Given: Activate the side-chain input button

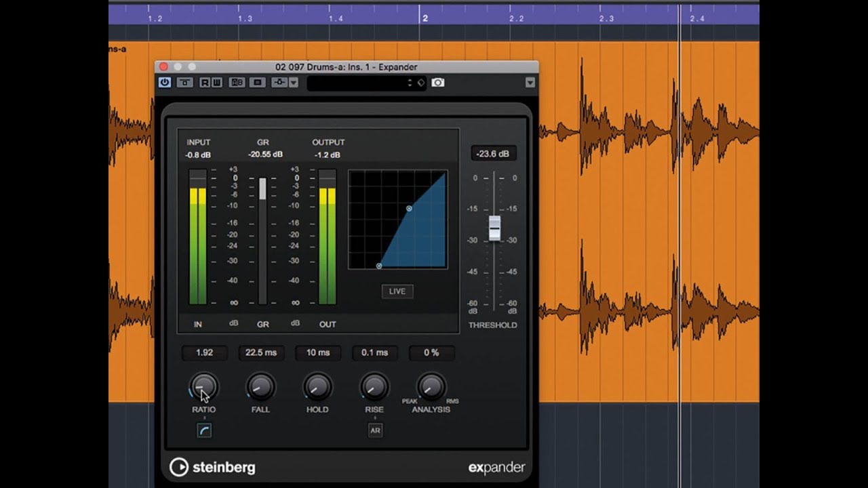Looking at the screenshot, I should click(279, 83).
